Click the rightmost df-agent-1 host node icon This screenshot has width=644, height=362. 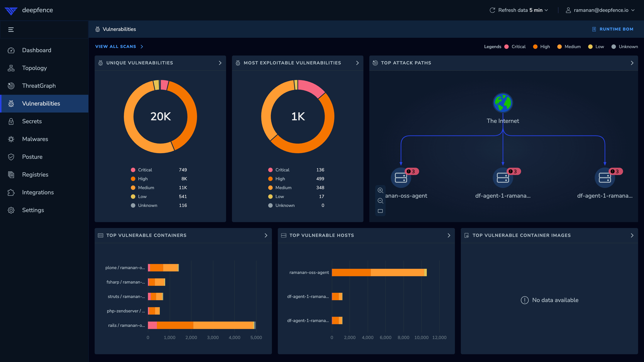[x=605, y=178]
